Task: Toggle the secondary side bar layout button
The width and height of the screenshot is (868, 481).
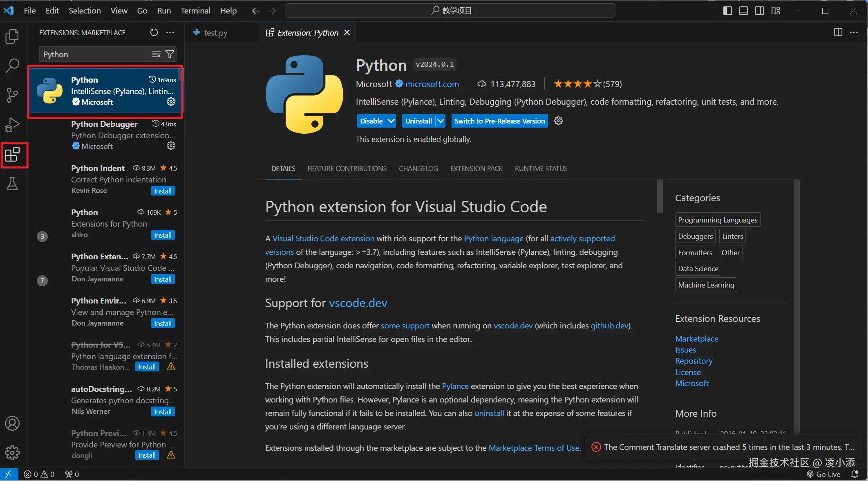Action: pos(759,11)
